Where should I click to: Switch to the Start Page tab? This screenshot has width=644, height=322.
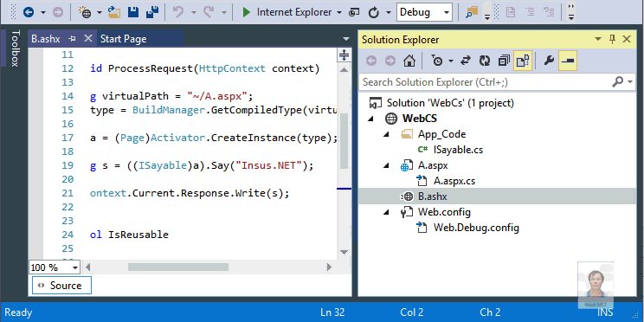pos(123,39)
